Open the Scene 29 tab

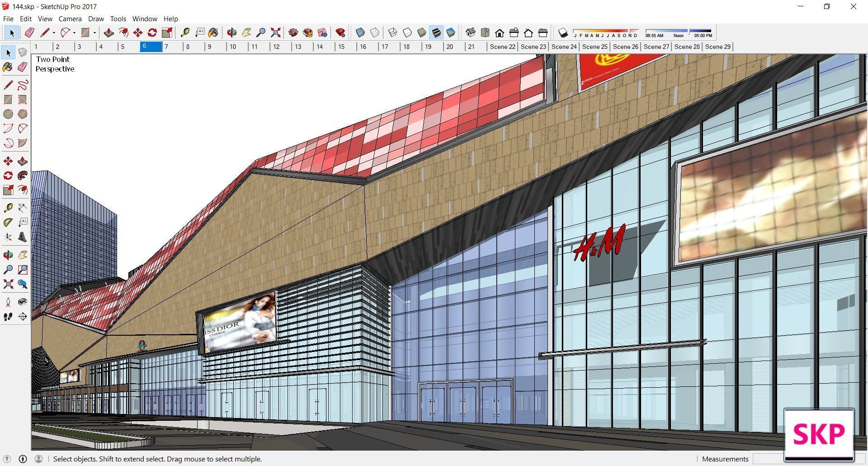coord(718,47)
